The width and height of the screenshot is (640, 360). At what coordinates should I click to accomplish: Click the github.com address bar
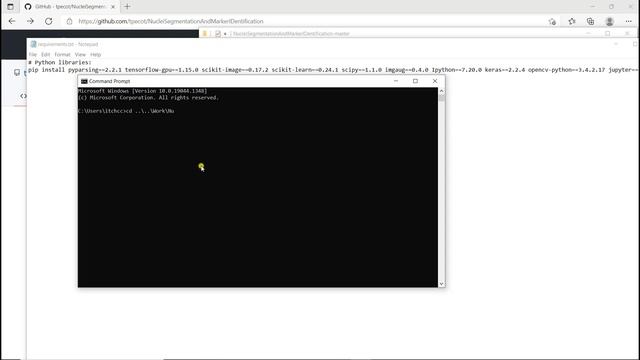[x=171, y=21]
